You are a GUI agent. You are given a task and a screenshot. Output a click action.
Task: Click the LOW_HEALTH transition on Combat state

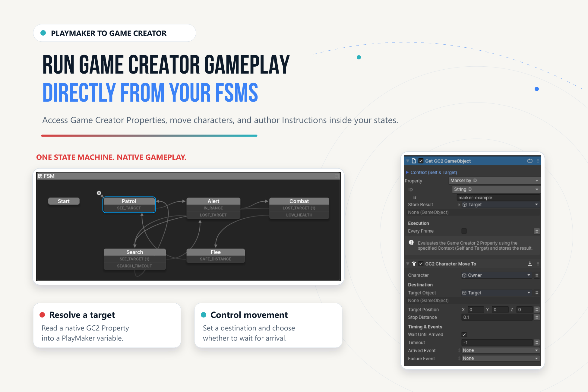pyautogui.click(x=299, y=215)
